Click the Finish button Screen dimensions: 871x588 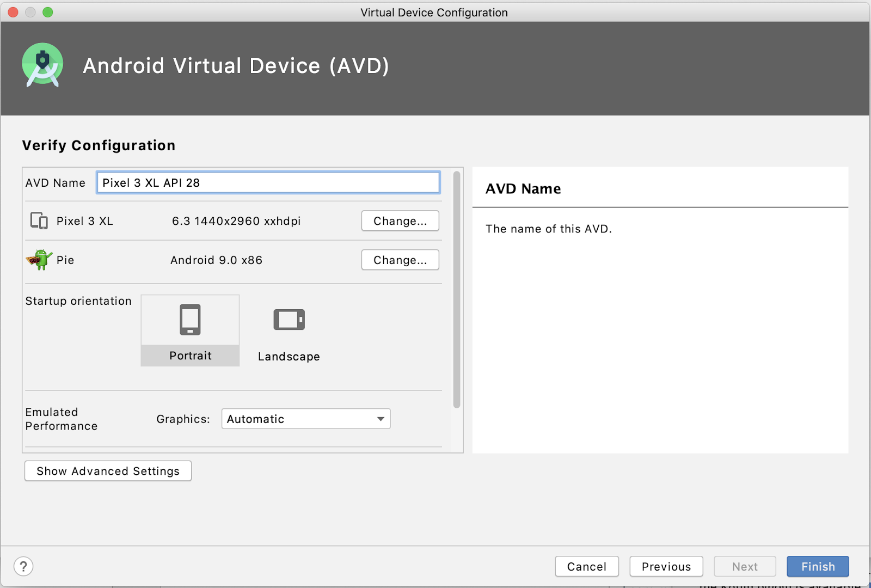(817, 566)
